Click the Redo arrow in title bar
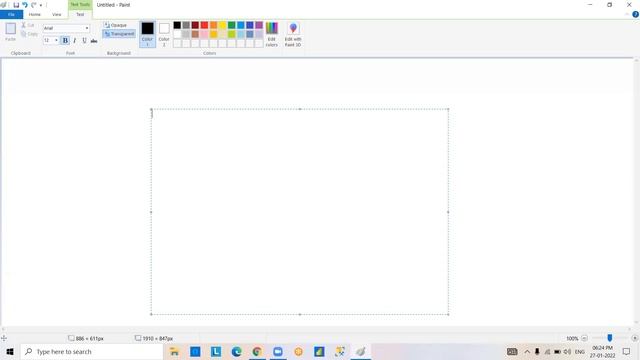The image size is (640, 360). pyautogui.click(x=34, y=5)
